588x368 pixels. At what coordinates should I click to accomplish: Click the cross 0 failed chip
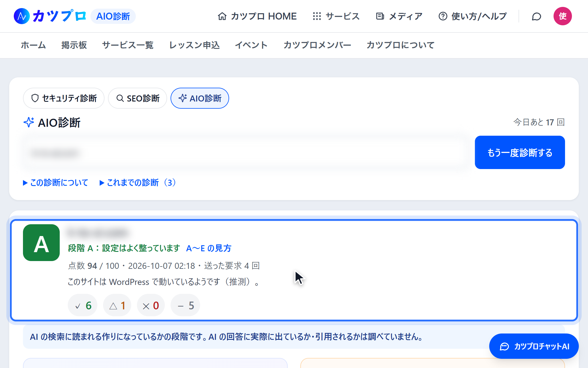pyautogui.click(x=151, y=305)
